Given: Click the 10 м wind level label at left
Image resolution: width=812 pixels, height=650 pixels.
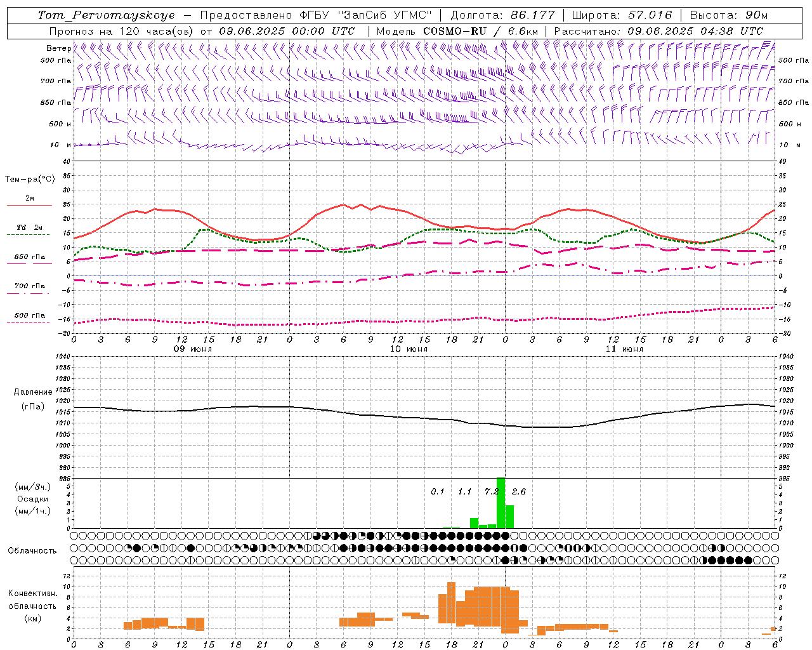Looking at the screenshot, I should click(60, 145).
